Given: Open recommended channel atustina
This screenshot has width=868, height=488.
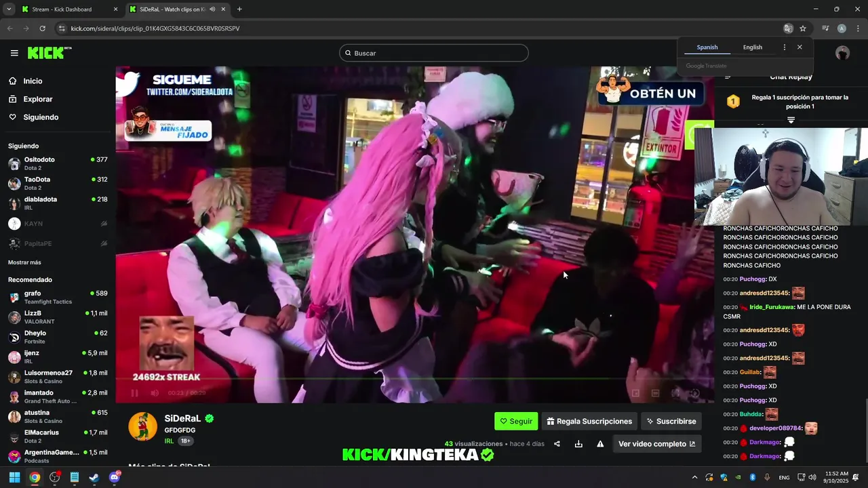Looking at the screenshot, I should click(x=58, y=416).
